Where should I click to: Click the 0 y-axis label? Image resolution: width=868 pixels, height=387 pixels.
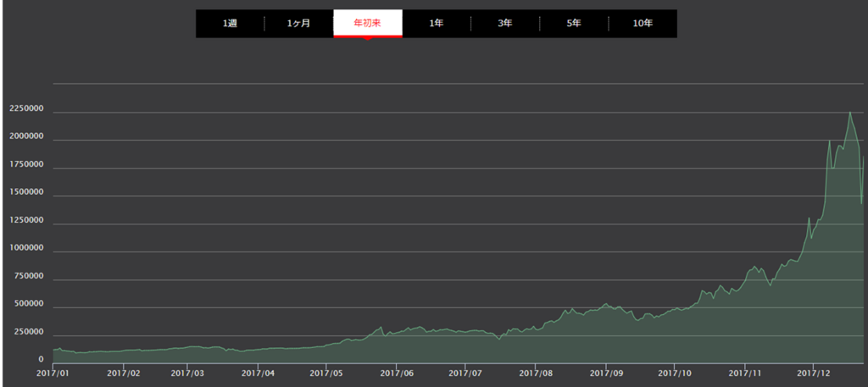(x=41, y=359)
